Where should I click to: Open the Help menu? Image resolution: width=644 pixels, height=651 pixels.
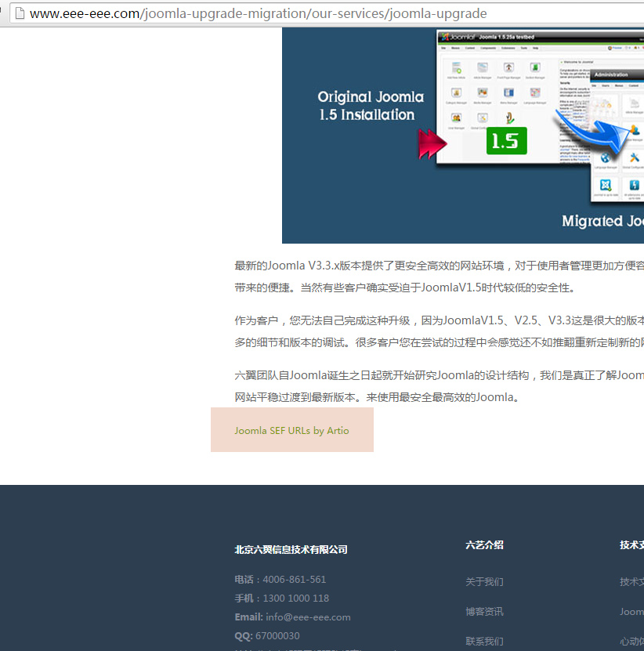click(535, 48)
